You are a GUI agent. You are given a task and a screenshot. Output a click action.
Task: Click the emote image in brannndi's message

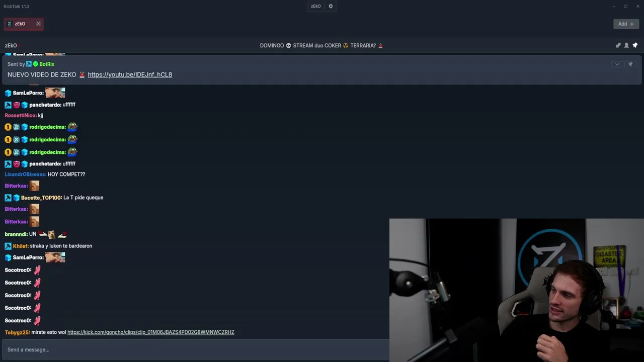pos(53,234)
